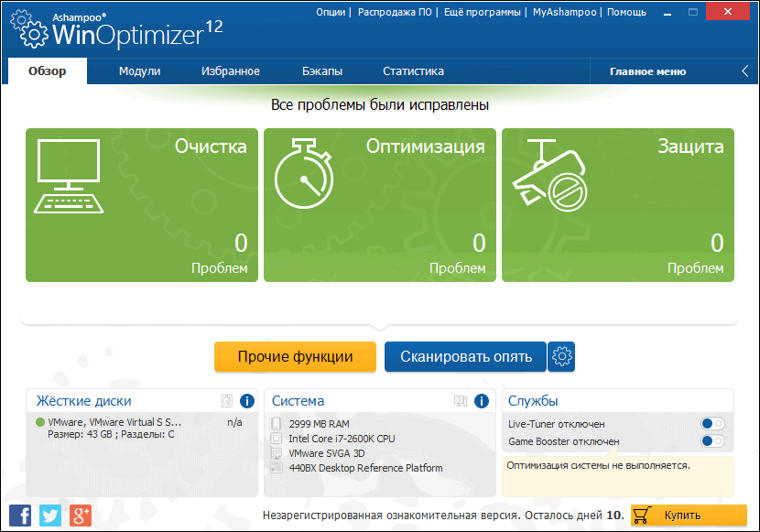
Task: Click the computer icon in Очистка tile
Action: 69,176
